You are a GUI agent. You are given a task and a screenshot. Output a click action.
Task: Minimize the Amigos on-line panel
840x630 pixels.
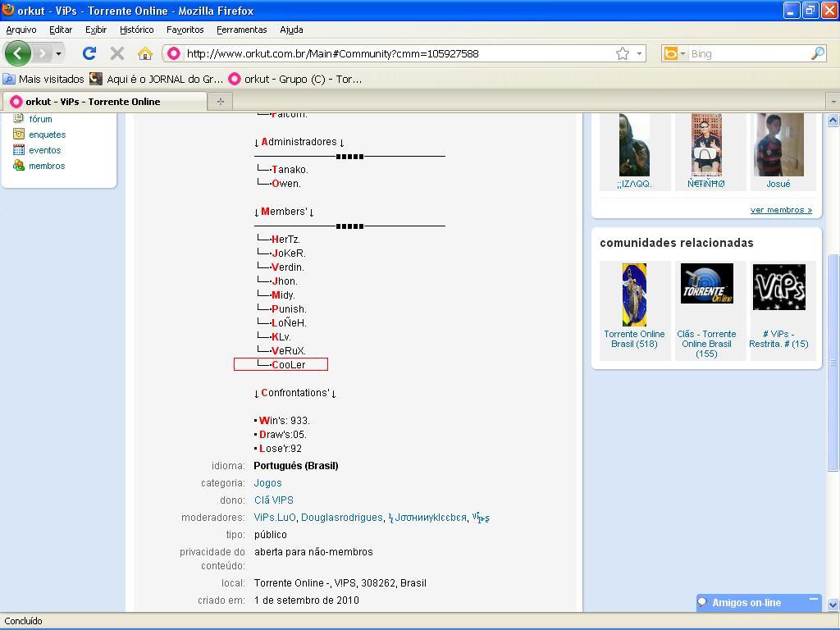(x=814, y=600)
